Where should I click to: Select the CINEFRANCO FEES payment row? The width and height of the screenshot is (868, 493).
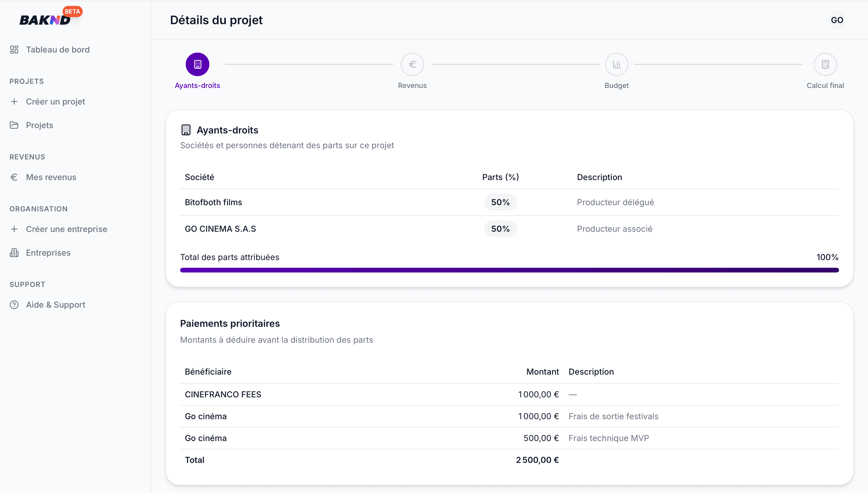510,394
